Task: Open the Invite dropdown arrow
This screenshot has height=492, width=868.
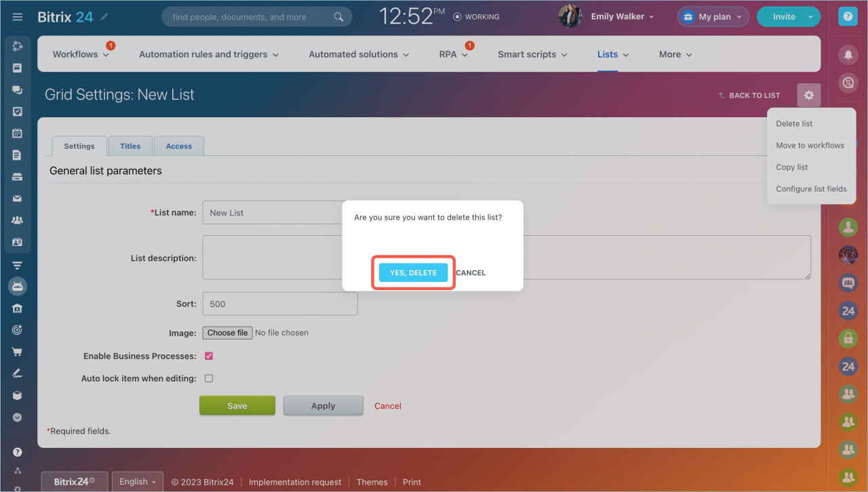Action: coord(810,17)
